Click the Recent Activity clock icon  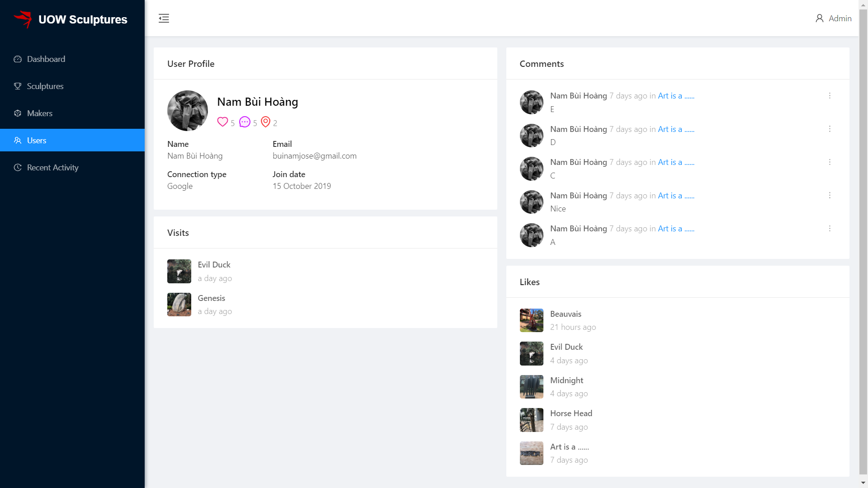click(18, 168)
